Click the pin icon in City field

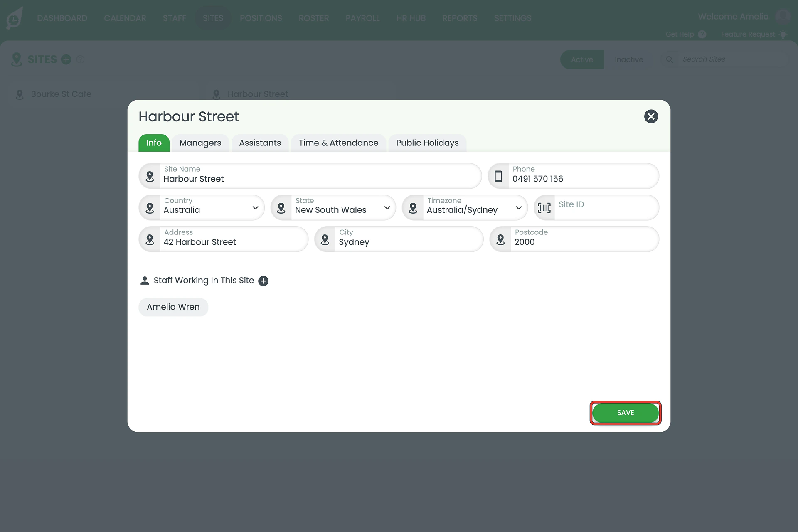point(325,239)
